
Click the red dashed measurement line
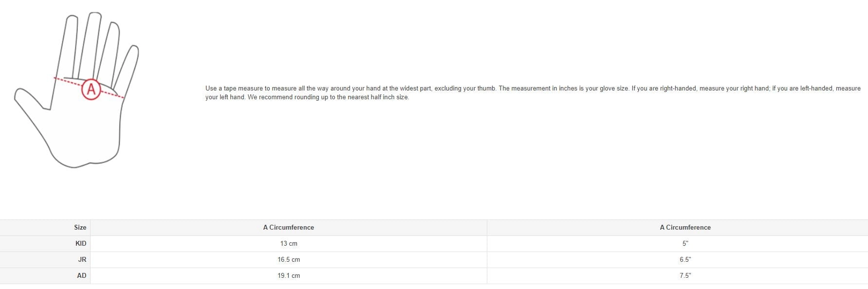click(89, 88)
